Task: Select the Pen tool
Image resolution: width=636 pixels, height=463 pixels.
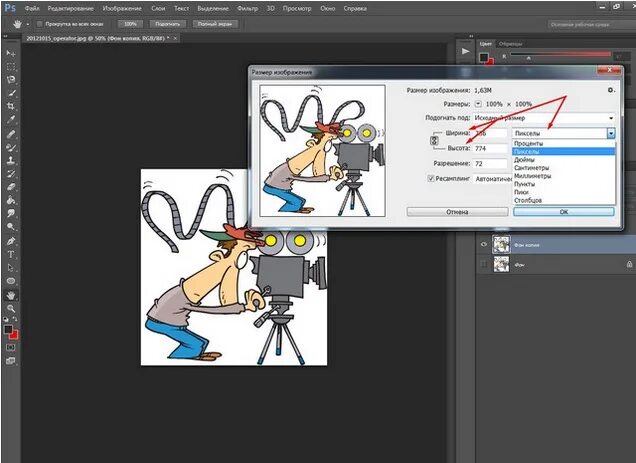Action: tap(11, 241)
